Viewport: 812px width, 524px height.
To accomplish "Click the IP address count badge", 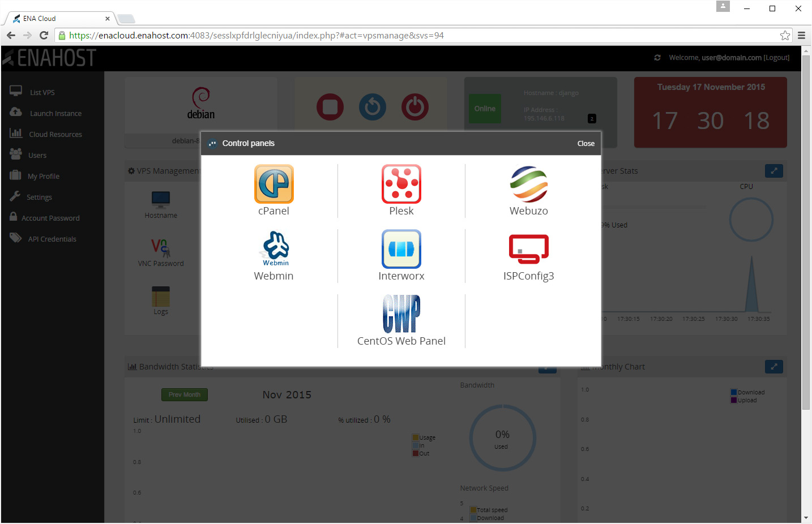I will tap(592, 119).
